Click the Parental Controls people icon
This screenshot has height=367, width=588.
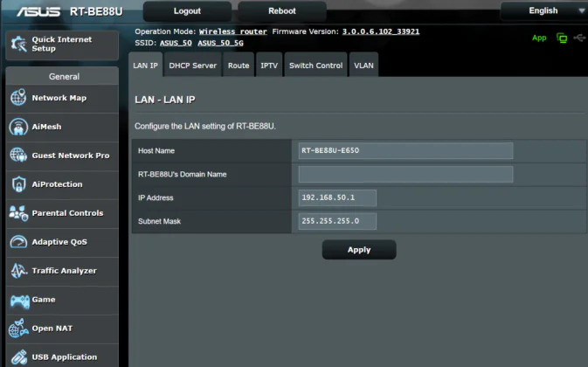[x=18, y=213]
